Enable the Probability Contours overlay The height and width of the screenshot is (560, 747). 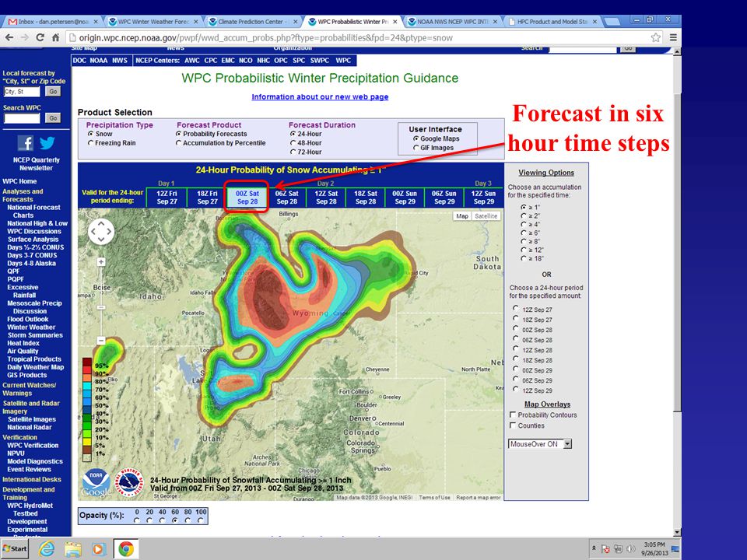513,415
